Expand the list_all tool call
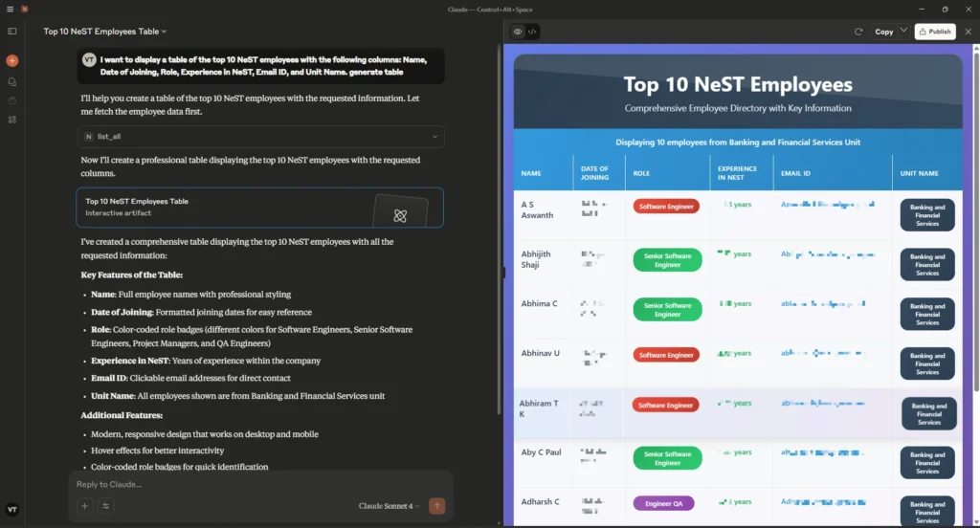 260,136
